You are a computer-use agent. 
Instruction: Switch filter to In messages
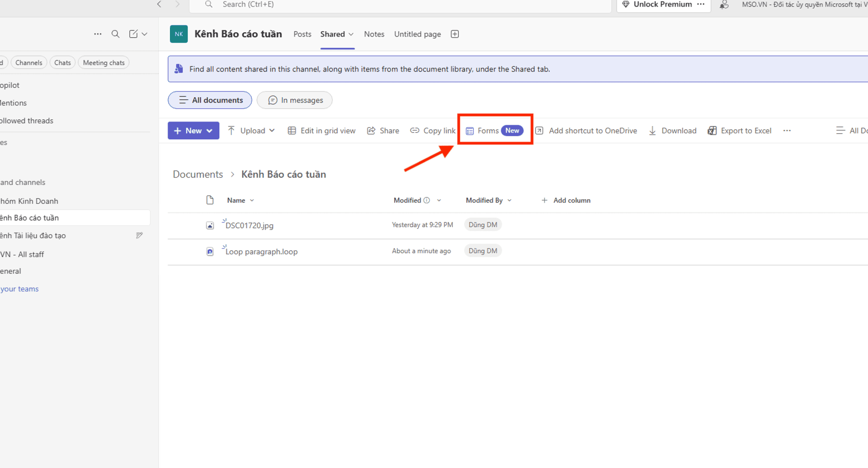click(x=294, y=100)
